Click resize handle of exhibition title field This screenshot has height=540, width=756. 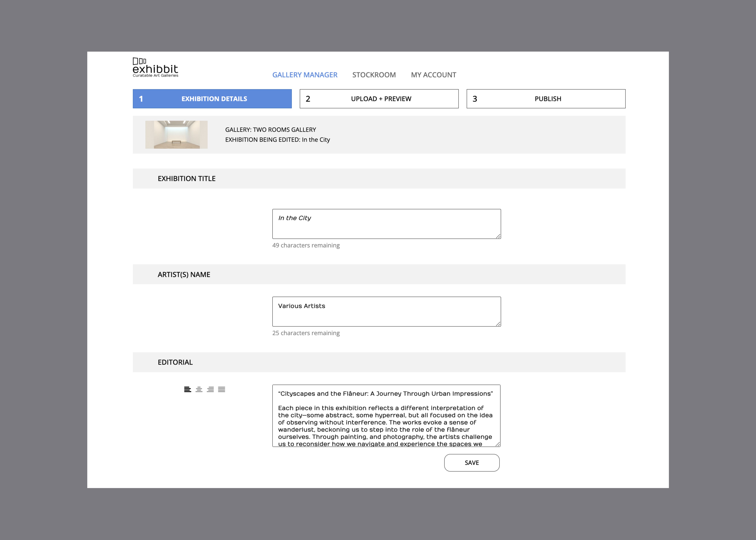(x=498, y=236)
